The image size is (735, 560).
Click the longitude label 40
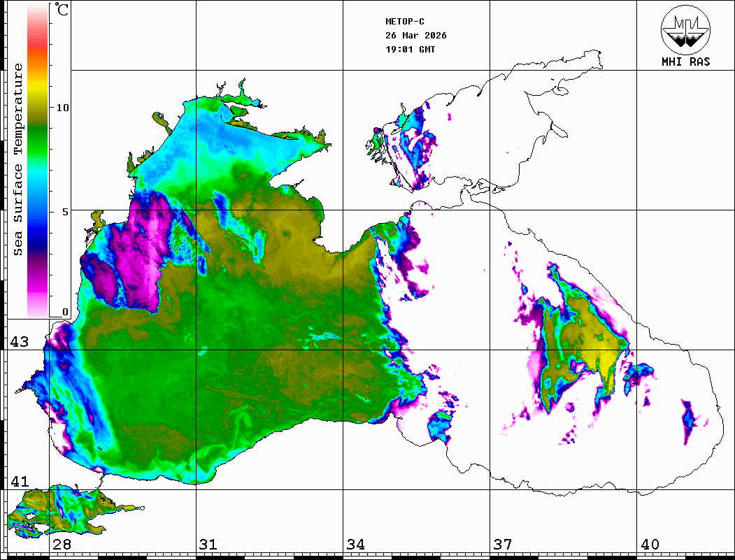649,545
